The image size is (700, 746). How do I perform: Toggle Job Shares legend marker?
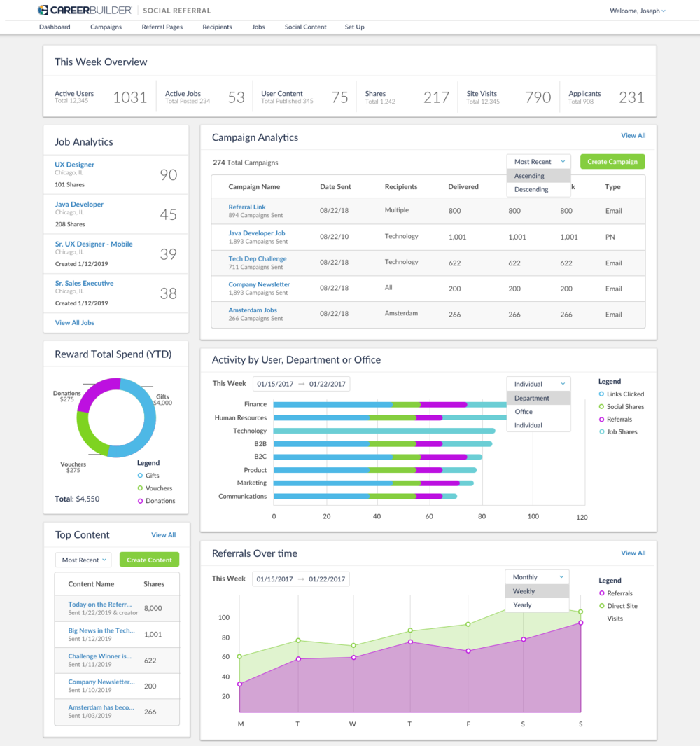(601, 432)
